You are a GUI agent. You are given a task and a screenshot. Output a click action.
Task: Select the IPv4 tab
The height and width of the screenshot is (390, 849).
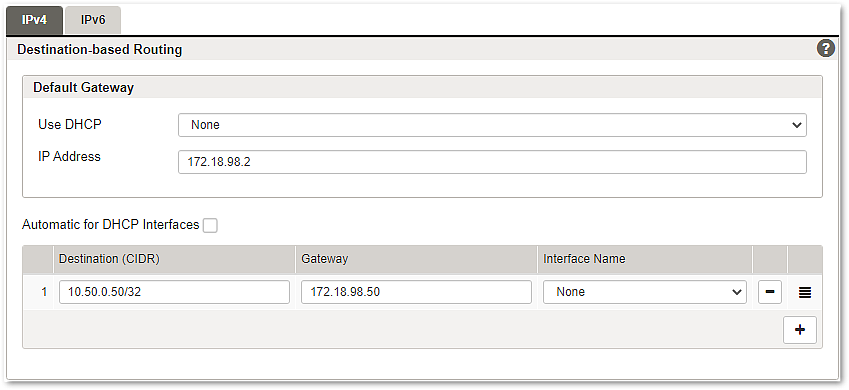click(34, 20)
